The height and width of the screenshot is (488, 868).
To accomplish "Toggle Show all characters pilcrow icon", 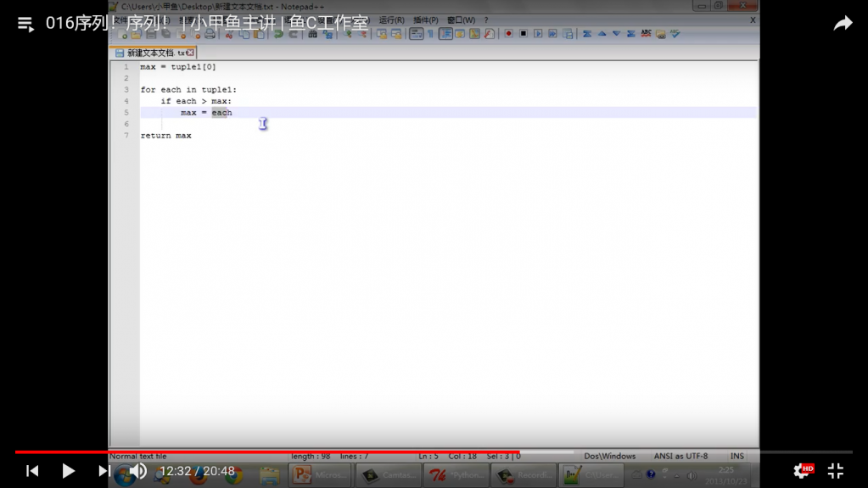I will [x=431, y=34].
